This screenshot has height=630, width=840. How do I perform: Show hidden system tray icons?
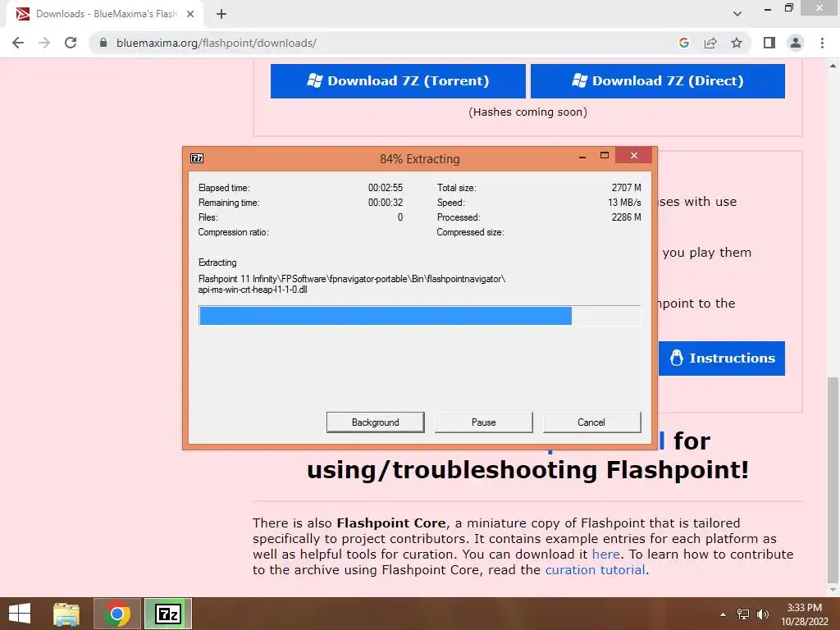coord(724,614)
